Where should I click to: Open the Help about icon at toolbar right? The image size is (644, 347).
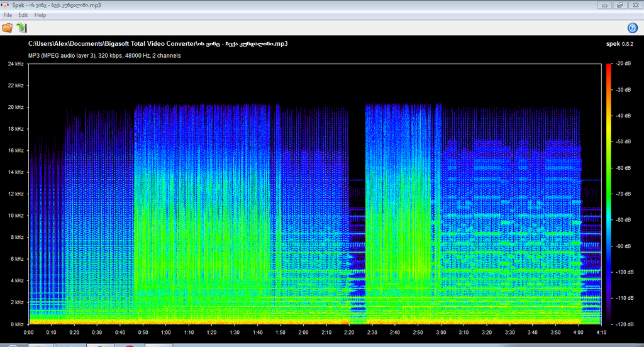click(633, 28)
